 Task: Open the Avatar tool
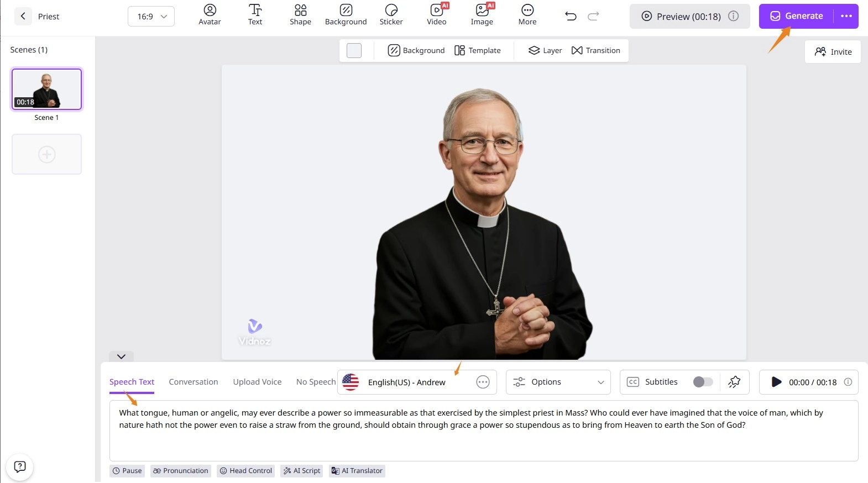210,15
